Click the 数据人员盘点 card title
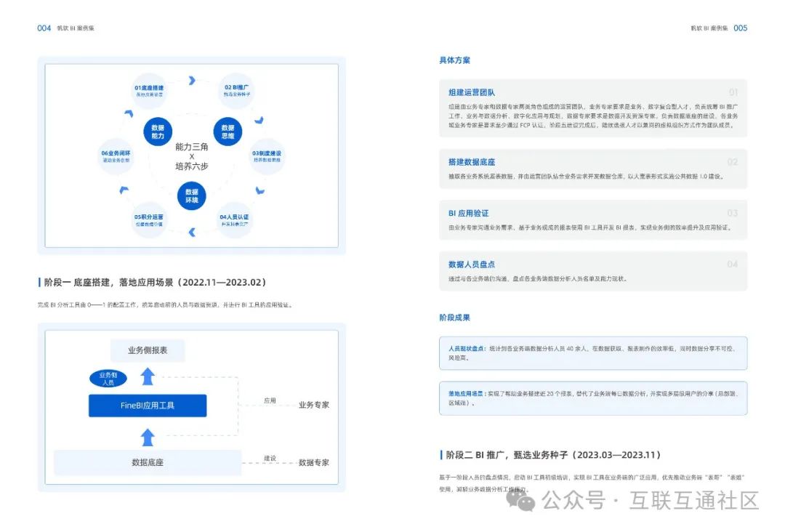The width and height of the screenshot is (785, 532). point(472,265)
